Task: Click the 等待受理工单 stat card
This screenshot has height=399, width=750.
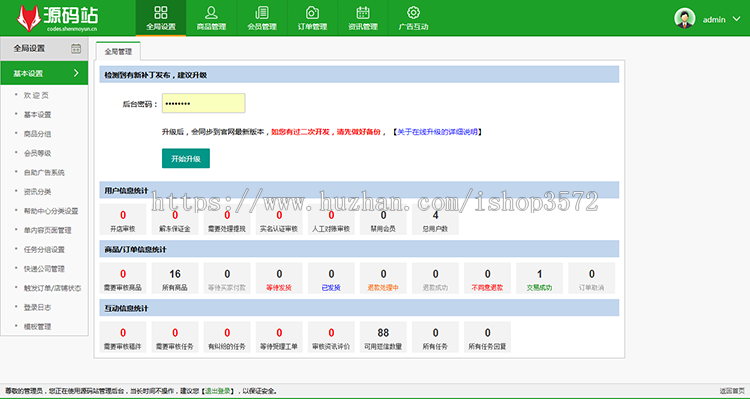Action: pos(279,337)
